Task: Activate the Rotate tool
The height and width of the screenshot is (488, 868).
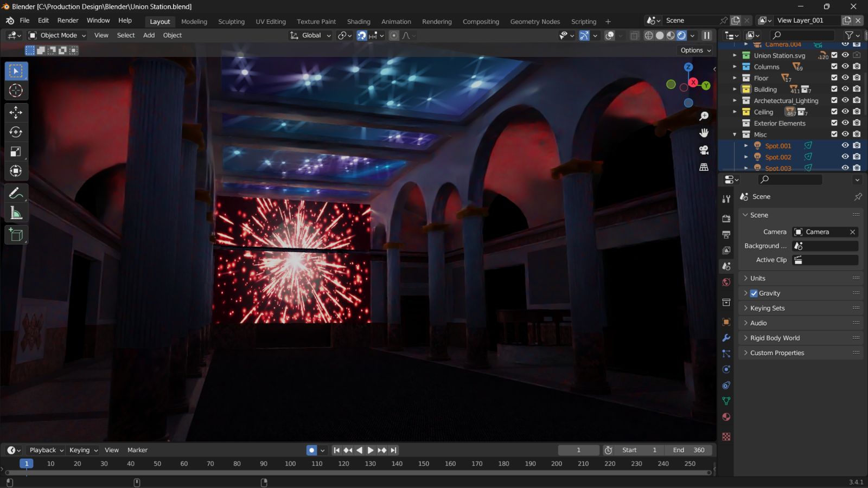Action: click(16, 132)
